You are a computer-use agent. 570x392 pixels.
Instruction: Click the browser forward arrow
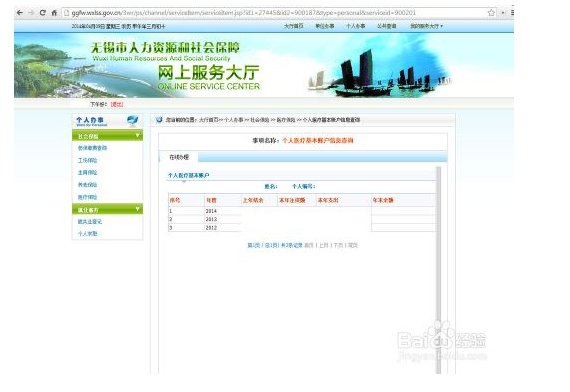click(31, 13)
